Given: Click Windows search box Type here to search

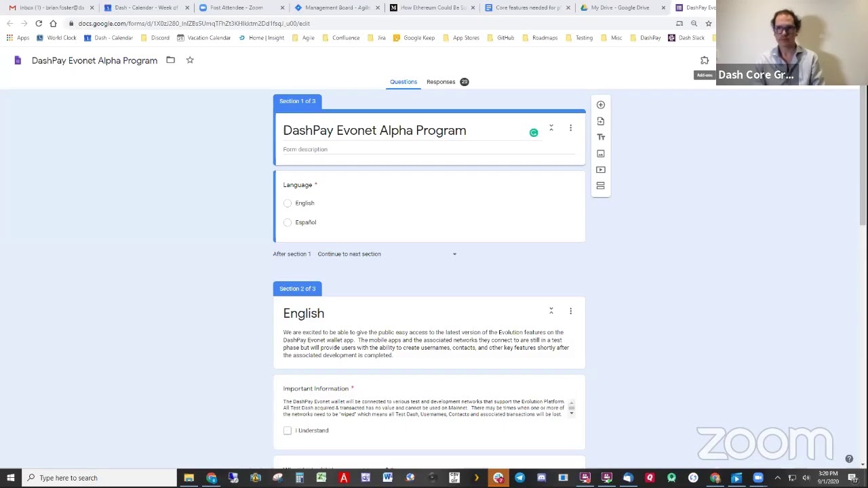Looking at the screenshot, I should click(x=99, y=478).
